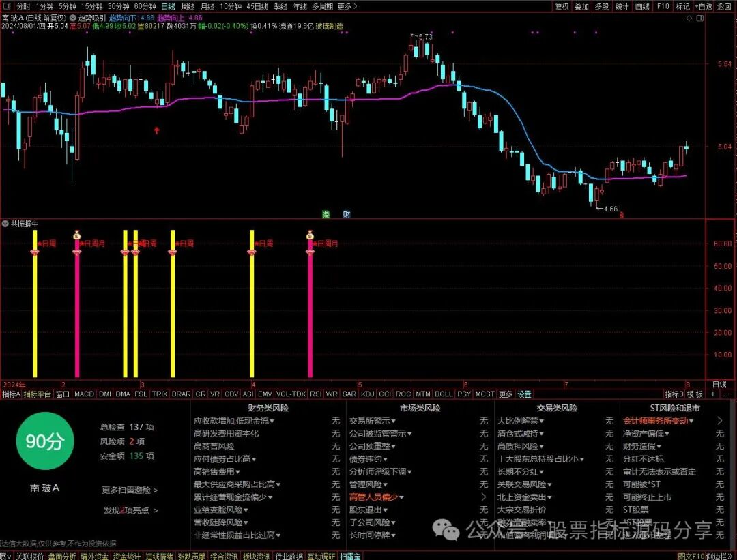Switch to the 分时 timeframe
737x560 pixels.
[23, 6]
